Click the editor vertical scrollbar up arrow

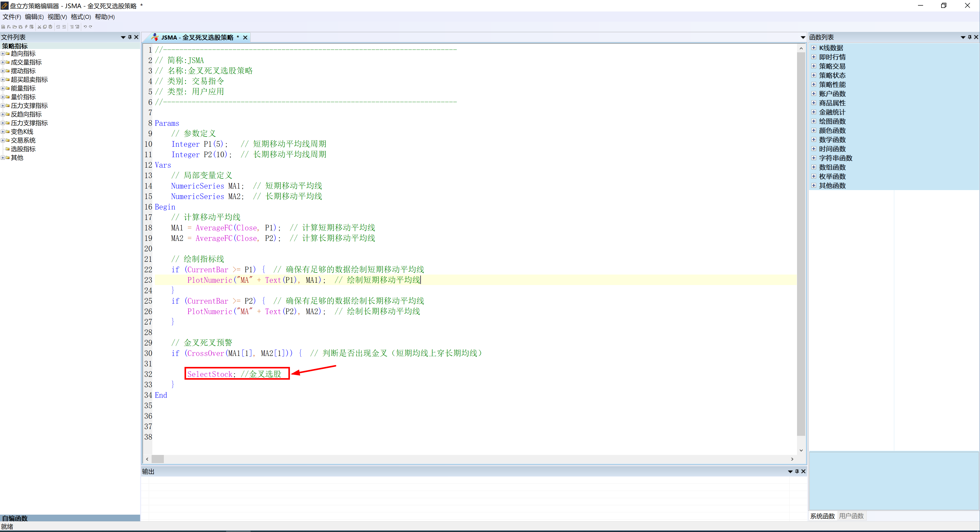click(x=801, y=48)
